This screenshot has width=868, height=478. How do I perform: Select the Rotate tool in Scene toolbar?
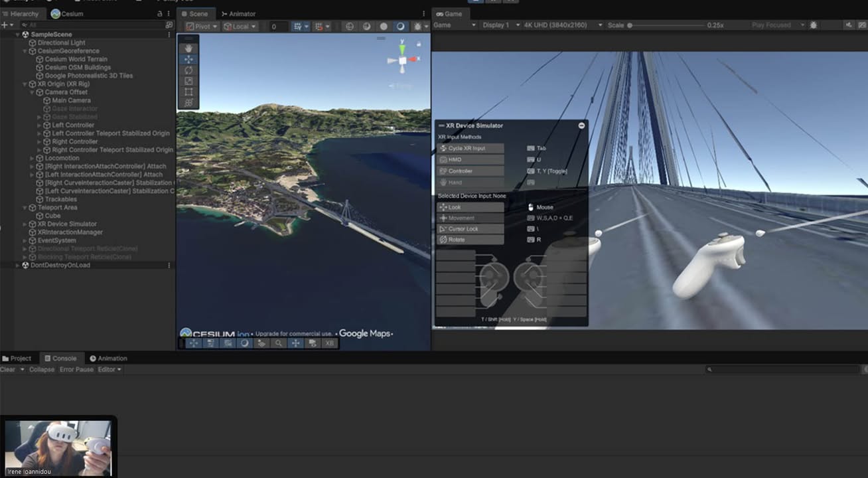(188, 70)
